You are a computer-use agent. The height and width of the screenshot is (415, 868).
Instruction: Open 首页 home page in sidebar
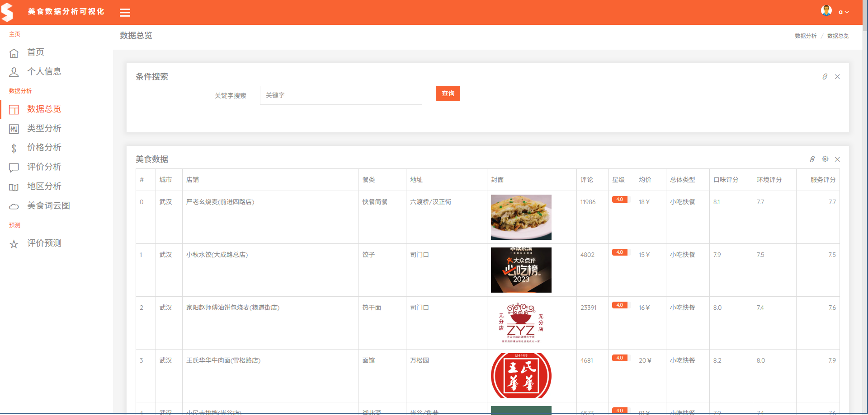(x=36, y=52)
